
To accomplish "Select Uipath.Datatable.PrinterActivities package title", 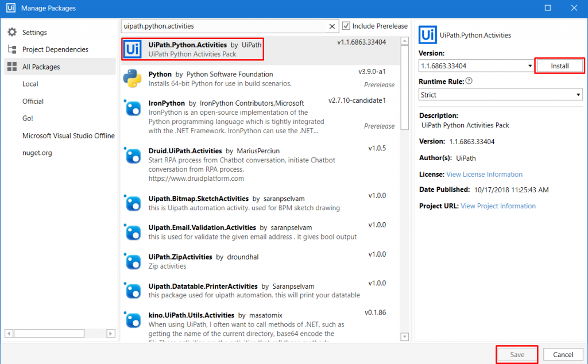I will click(203, 286).
